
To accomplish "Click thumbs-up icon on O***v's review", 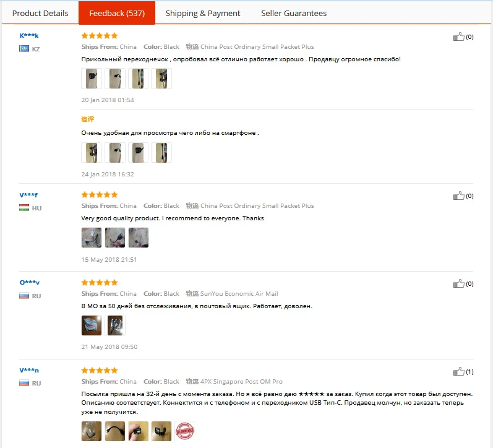I will (458, 284).
